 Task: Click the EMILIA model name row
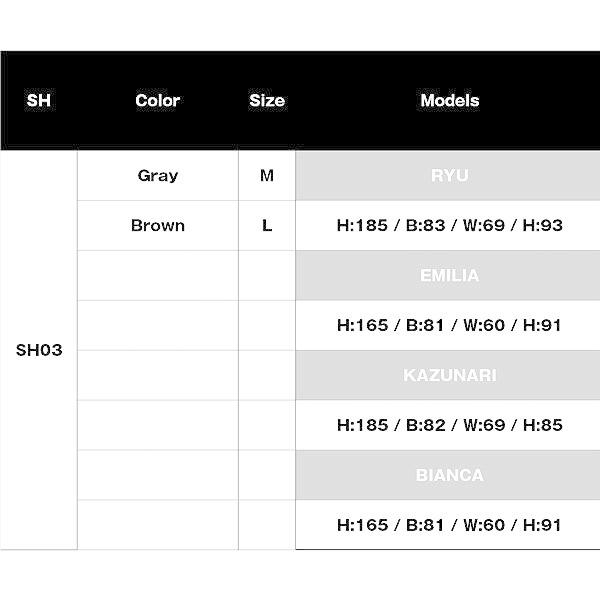(x=449, y=276)
